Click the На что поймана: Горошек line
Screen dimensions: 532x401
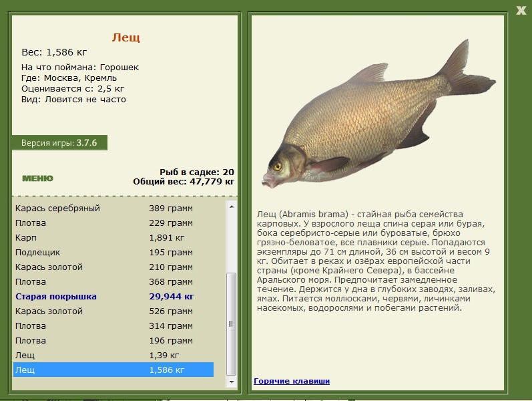[x=80, y=68]
